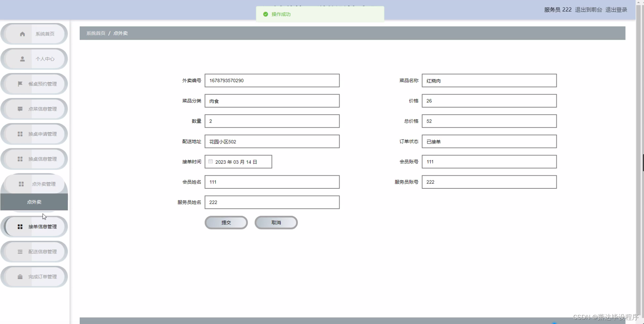Focus the 总价格 input field
Image resolution: width=644 pixels, height=324 pixels.
pos(489,121)
